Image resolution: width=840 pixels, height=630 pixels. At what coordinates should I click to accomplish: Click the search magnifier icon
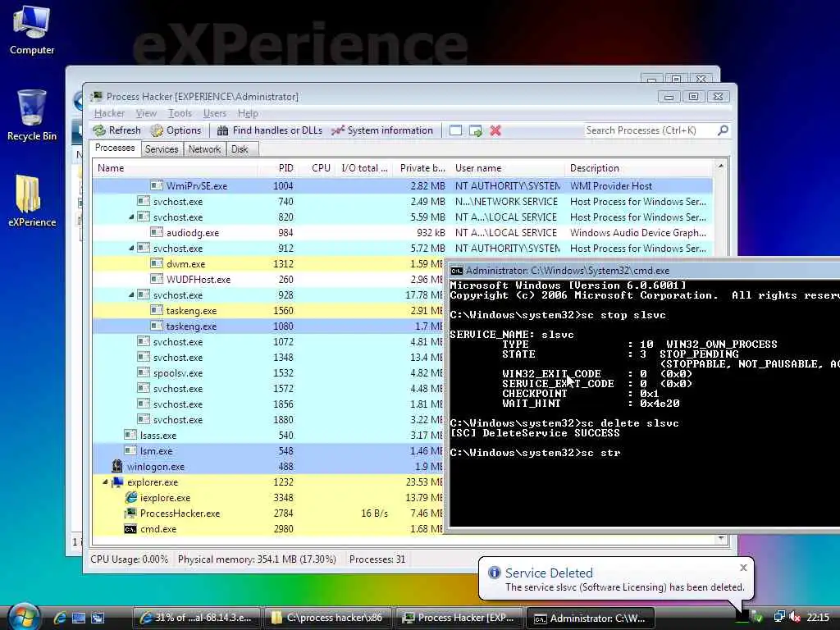point(723,130)
